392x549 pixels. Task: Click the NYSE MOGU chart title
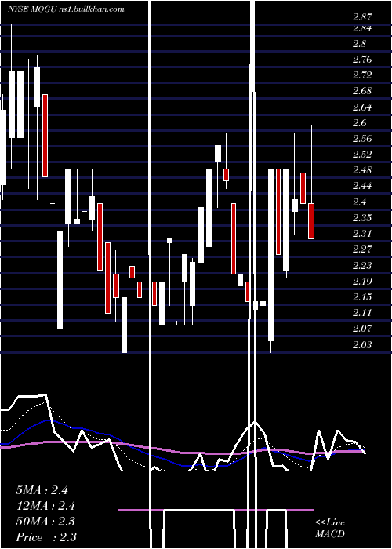coord(66,9)
